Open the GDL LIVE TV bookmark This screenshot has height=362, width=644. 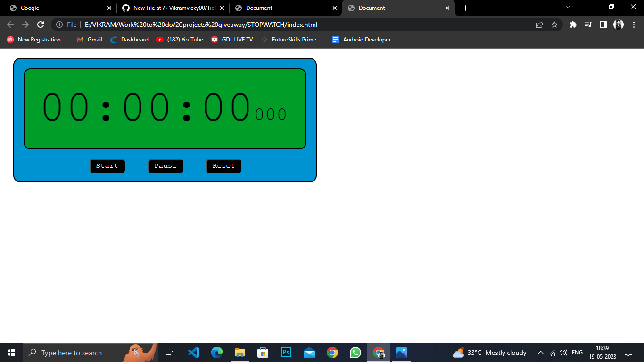tap(232, 40)
